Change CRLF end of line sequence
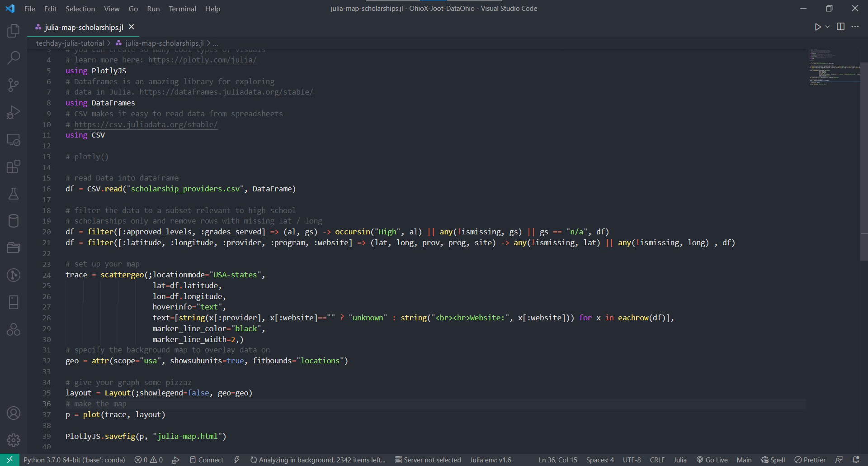 tap(657, 460)
